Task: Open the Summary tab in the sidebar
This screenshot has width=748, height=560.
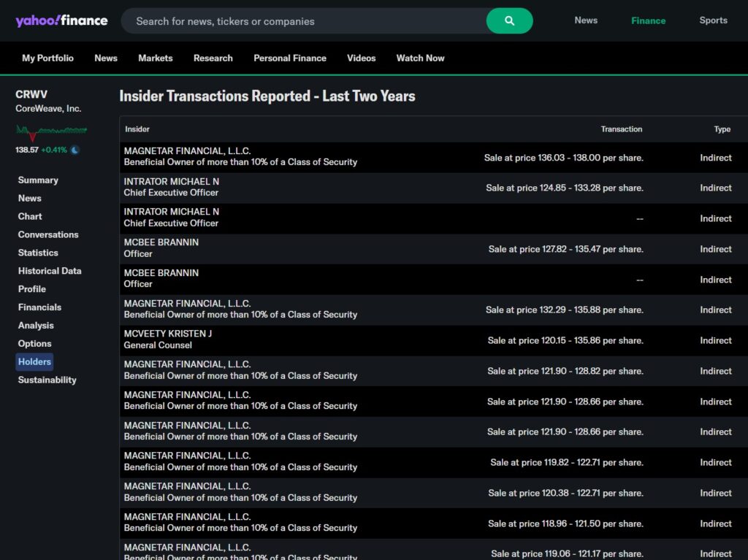Action: (38, 180)
